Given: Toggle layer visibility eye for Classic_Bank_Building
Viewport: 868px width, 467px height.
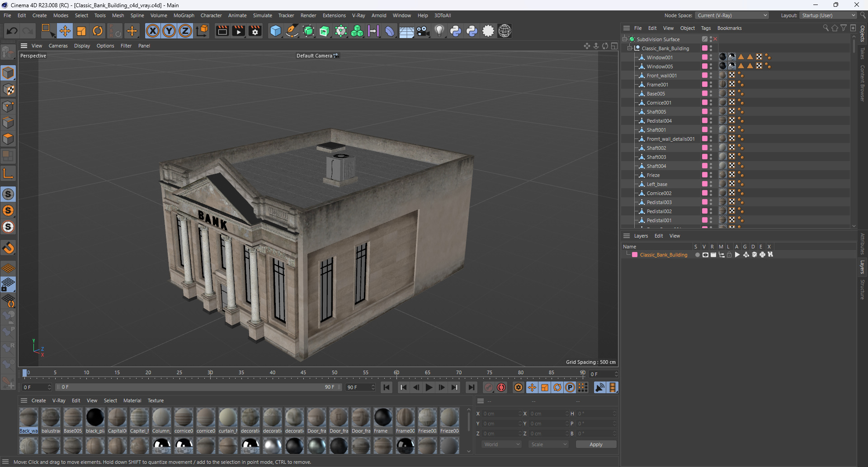Looking at the screenshot, I should pos(705,255).
